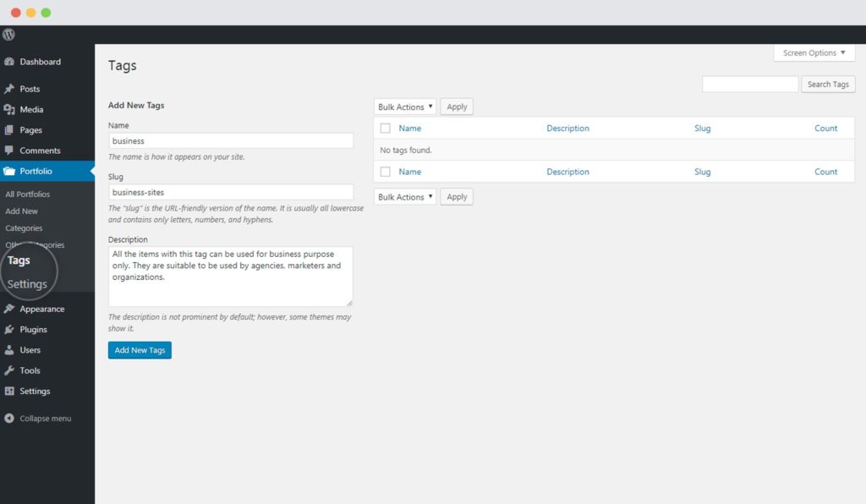This screenshot has width=866, height=504.
Task: Select the Tags submenu item
Action: 19,260
